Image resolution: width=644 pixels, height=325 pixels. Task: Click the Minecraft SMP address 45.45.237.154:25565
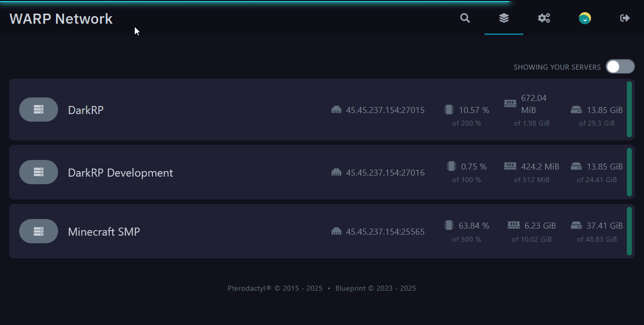click(x=385, y=232)
